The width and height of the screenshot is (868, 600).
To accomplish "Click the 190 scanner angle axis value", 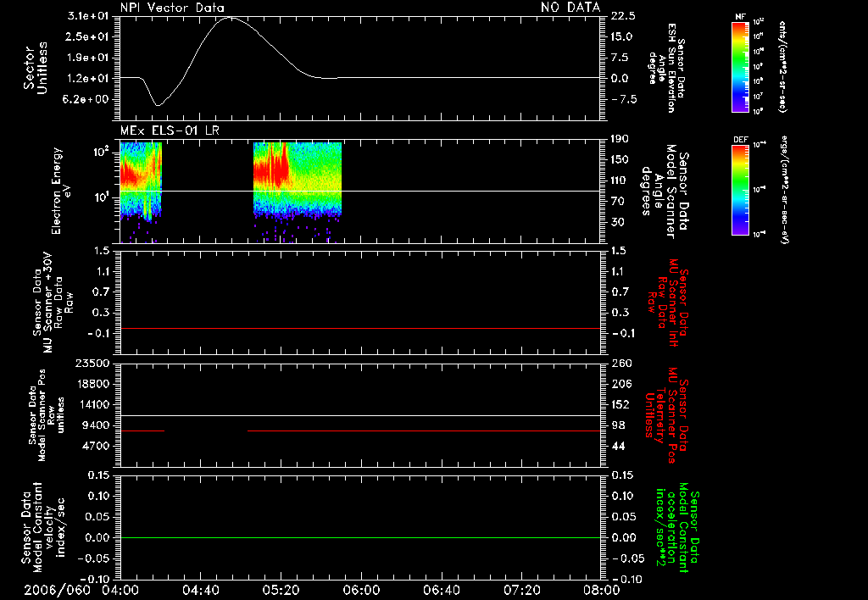I will tap(620, 139).
